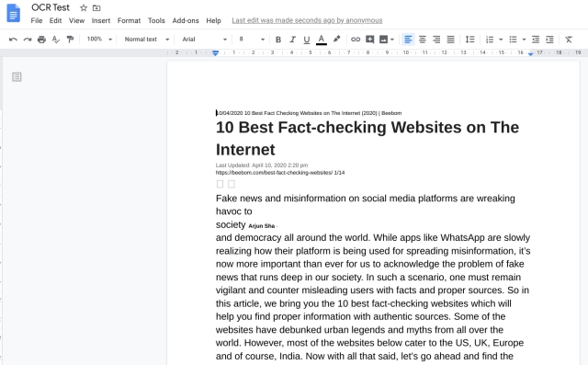588x365 pixels.
Task: Apply bulleted list
Action: coord(513,39)
